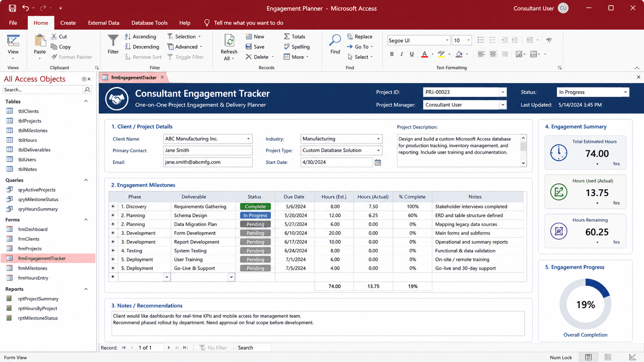Viewport: 644px width, 362px height.
Task: Run Spelling check
Action: point(297,47)
